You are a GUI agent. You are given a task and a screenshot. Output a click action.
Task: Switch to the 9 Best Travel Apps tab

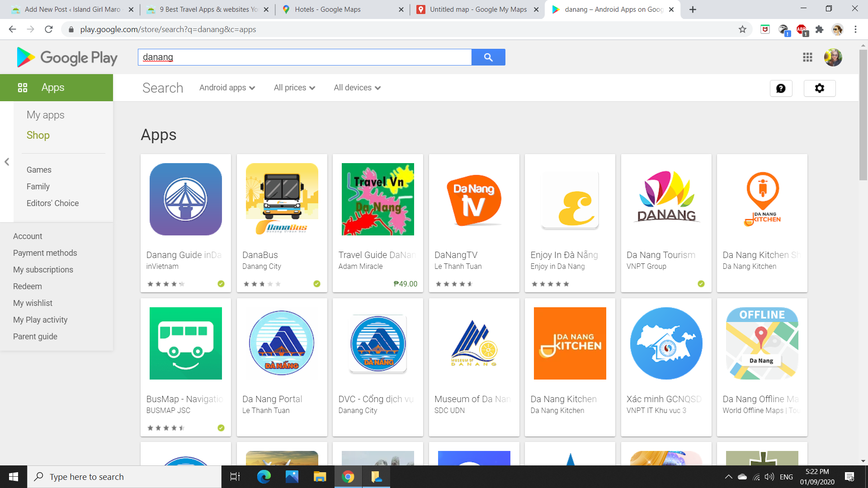208,9
